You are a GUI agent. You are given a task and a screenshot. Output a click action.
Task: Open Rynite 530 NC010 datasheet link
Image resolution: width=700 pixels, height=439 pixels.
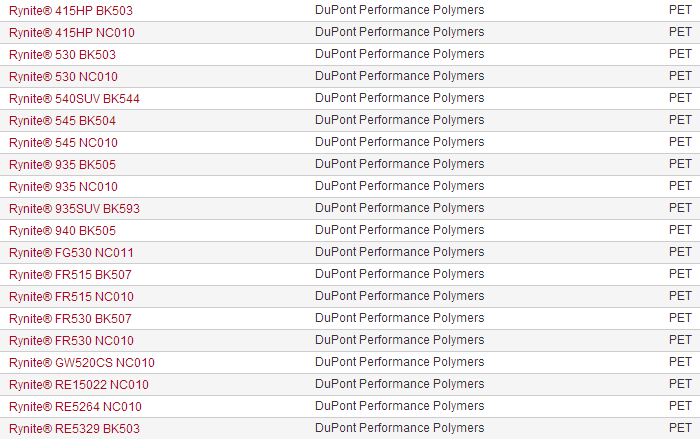[x=63, y=76]
